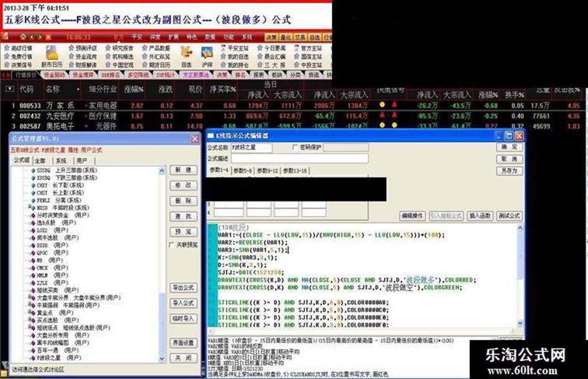Viewport: 588px width, 379px height.
Task: Click the home icon in the red toolbar
Action: coord(23,37)
